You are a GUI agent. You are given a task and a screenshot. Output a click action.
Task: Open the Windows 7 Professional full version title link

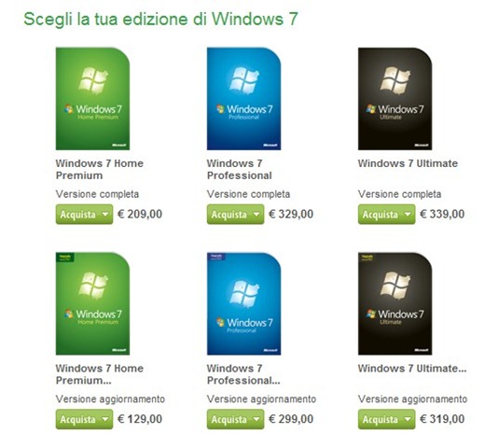[x=240, y=169]
